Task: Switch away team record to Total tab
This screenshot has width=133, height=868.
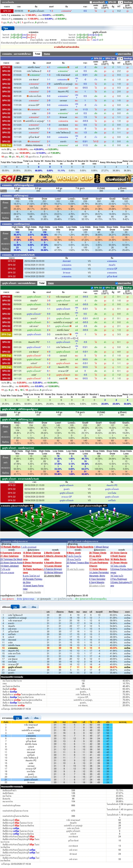Action: [42, 283]
